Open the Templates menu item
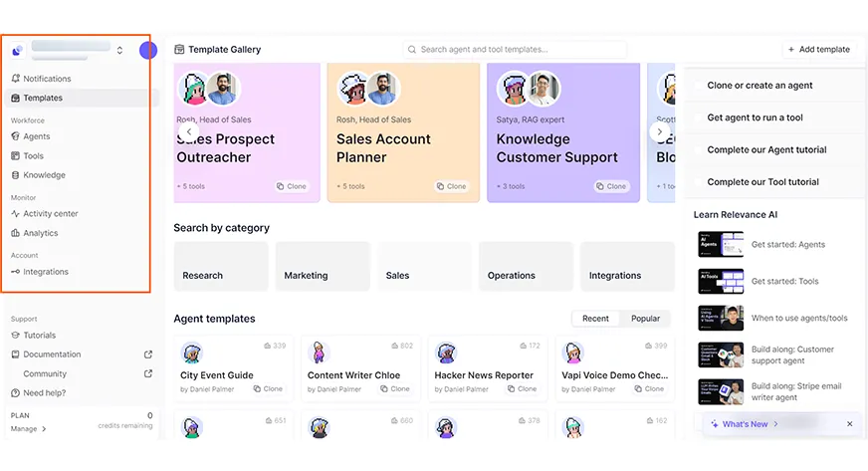 tap(43, 98)
